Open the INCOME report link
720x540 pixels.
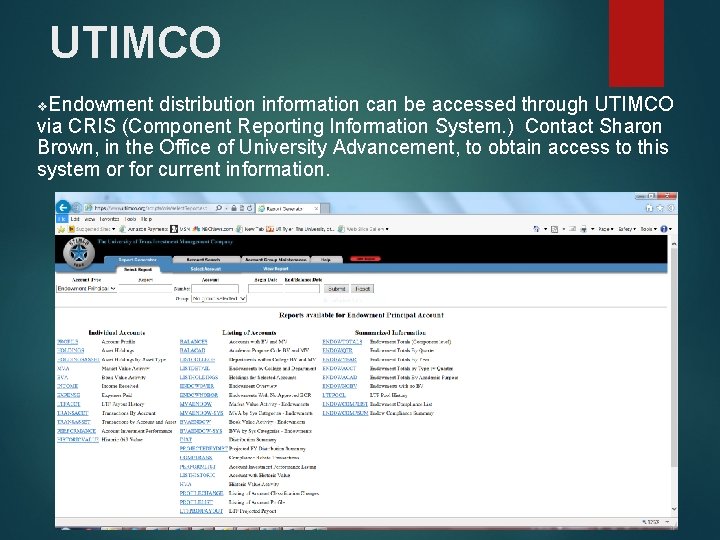point(68,386)
